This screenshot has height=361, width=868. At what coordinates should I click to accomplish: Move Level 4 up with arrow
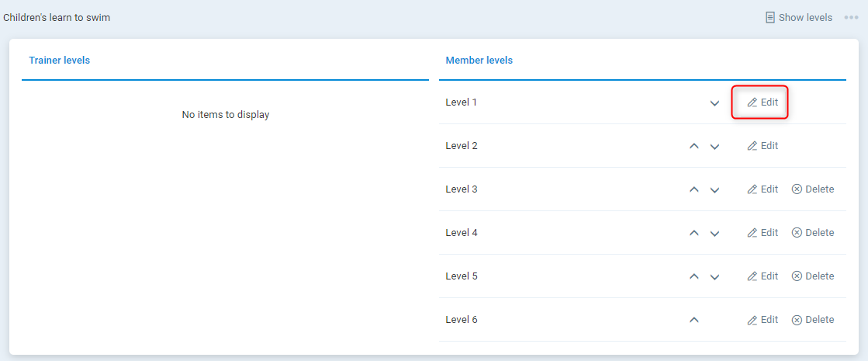694,233
